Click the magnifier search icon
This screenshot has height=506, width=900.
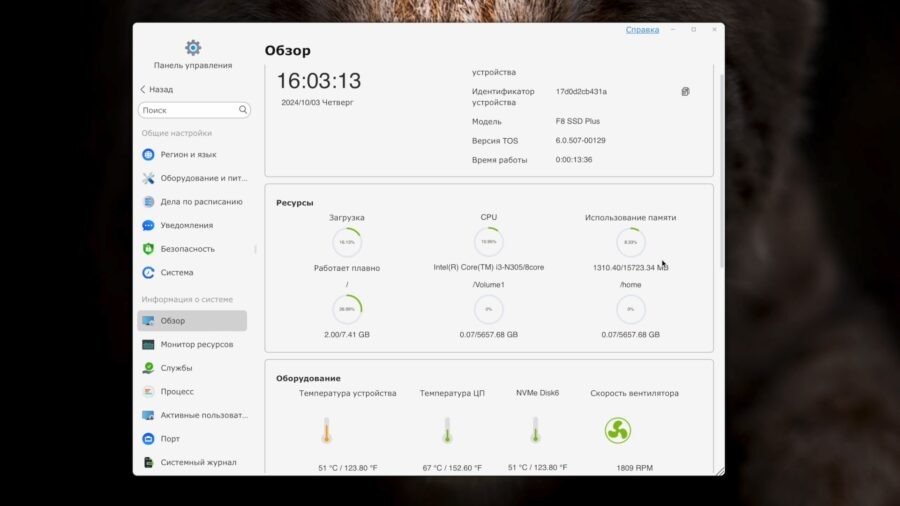pos(243,110)
